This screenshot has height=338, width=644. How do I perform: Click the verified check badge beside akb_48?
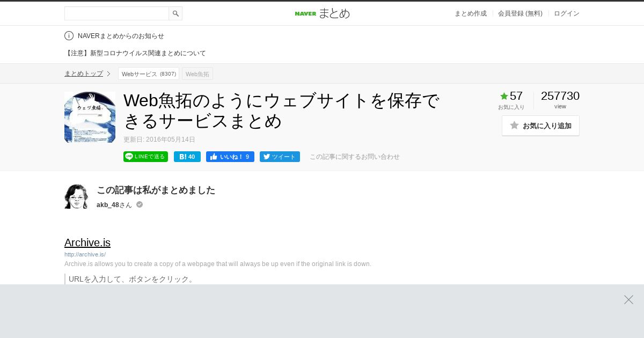pos(140,204)
